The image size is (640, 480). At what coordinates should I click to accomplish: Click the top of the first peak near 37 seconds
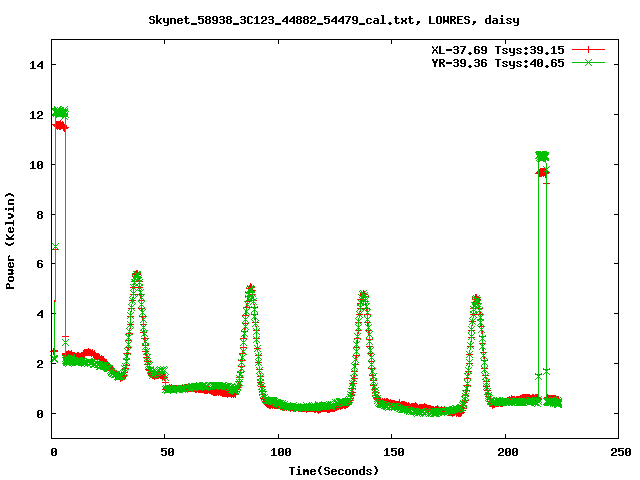pos(137,274)
